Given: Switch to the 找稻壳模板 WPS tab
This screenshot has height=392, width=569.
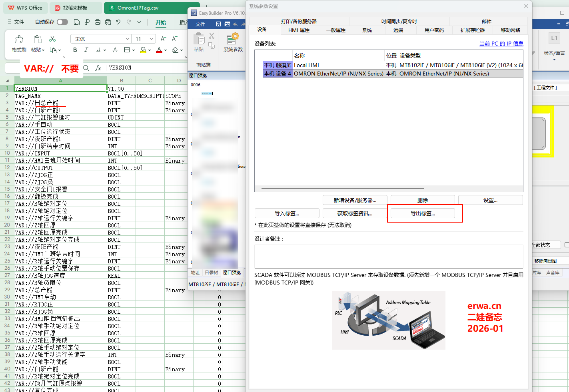Looking at the screenshot, I should pyautogui.click(x=76, y=8).
